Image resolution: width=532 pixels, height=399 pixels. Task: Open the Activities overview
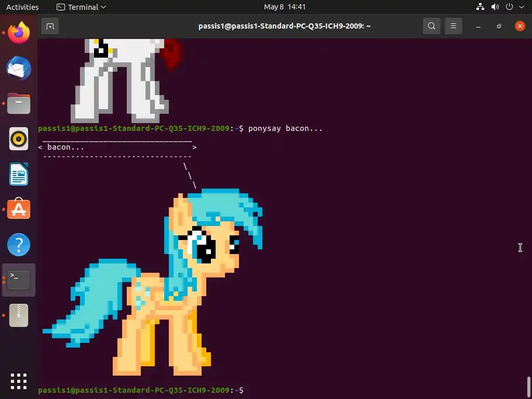(22, 7)
